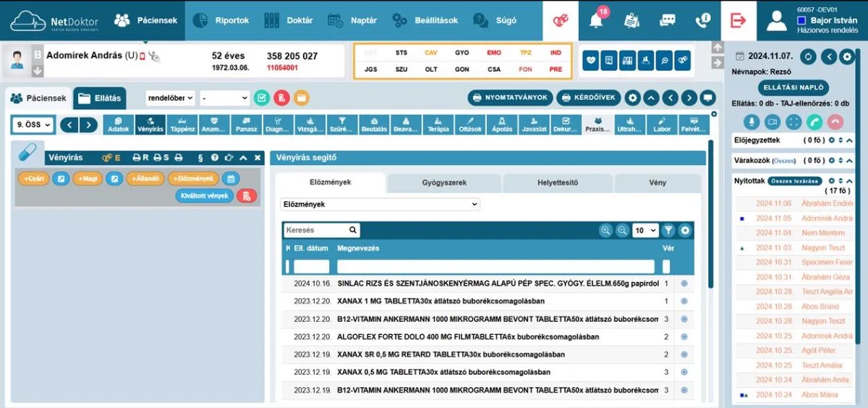Open the Riportok menu
This screenshot has height=408, width=868.
220,20
